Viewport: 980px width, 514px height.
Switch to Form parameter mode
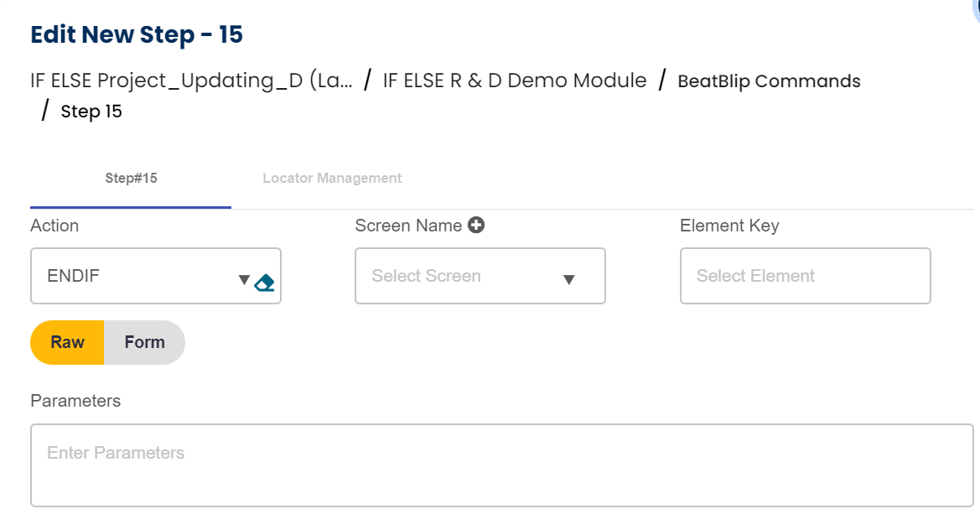pyautogui.click(x=144, y=342)
